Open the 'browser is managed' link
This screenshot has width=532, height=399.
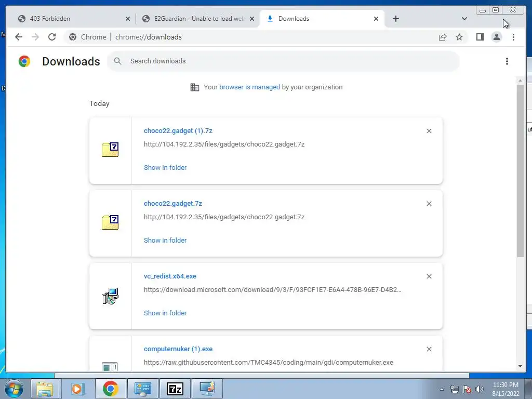(x=249, y=87)
